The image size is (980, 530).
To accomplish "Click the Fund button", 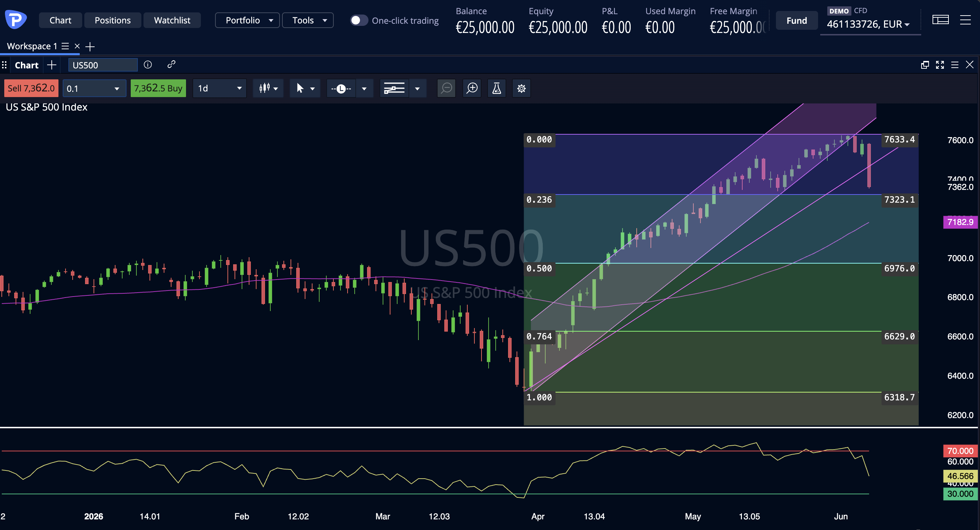I will [796, 21].
